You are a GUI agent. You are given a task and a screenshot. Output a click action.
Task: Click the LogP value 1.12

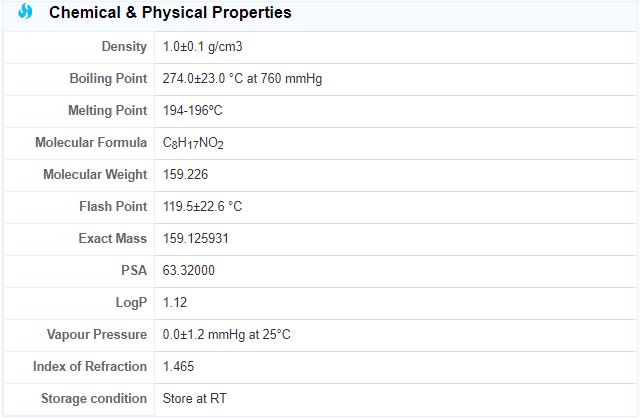tap(175, 303)
